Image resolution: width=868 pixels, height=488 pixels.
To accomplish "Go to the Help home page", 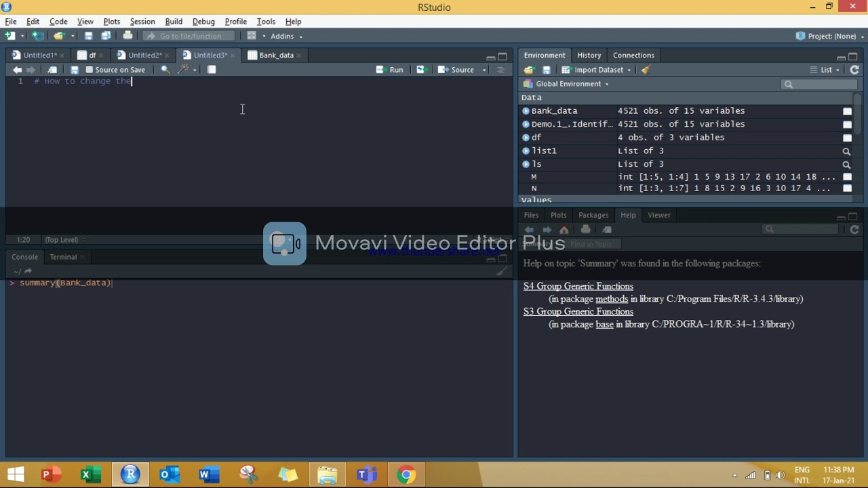I will click(x=564, y=230).
